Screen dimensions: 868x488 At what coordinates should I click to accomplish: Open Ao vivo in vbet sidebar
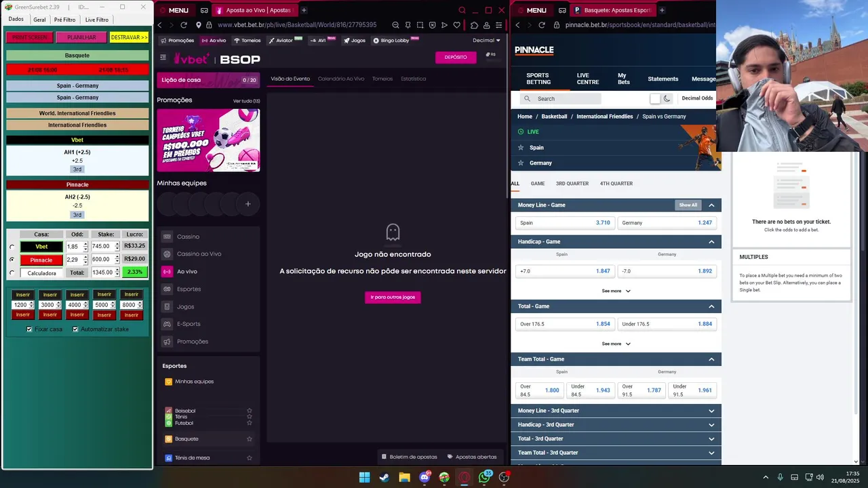[186, 271]
